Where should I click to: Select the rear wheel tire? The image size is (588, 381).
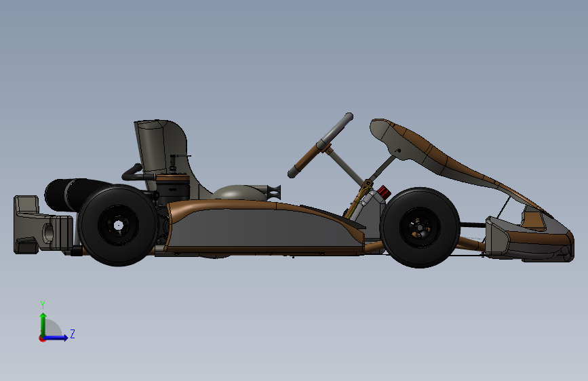pos(118,225)
